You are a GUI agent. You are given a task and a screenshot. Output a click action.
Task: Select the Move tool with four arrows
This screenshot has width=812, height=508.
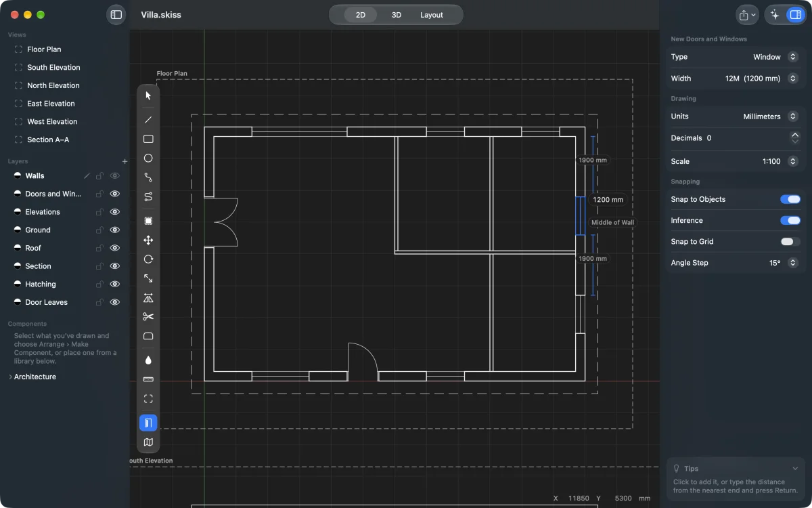tap(148, 240)
